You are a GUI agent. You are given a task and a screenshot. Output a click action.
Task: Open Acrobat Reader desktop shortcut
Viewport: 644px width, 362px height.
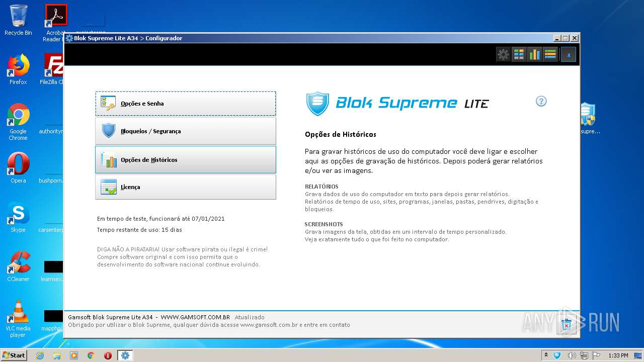[x=55, y=23]
